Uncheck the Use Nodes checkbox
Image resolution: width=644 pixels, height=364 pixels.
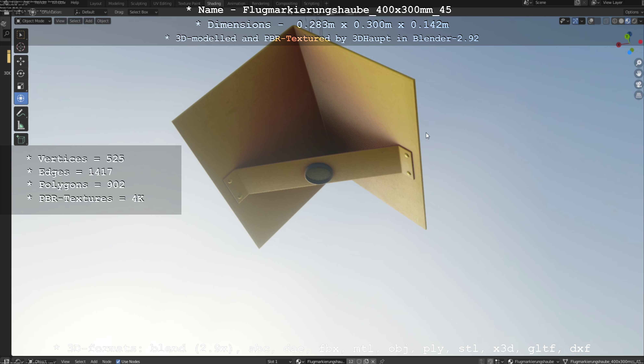118,362
